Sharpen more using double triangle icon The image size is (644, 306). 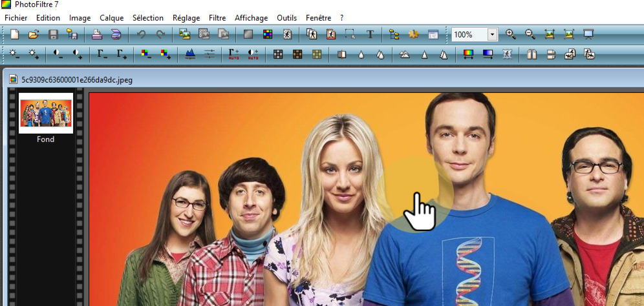[x=444, y=54]
